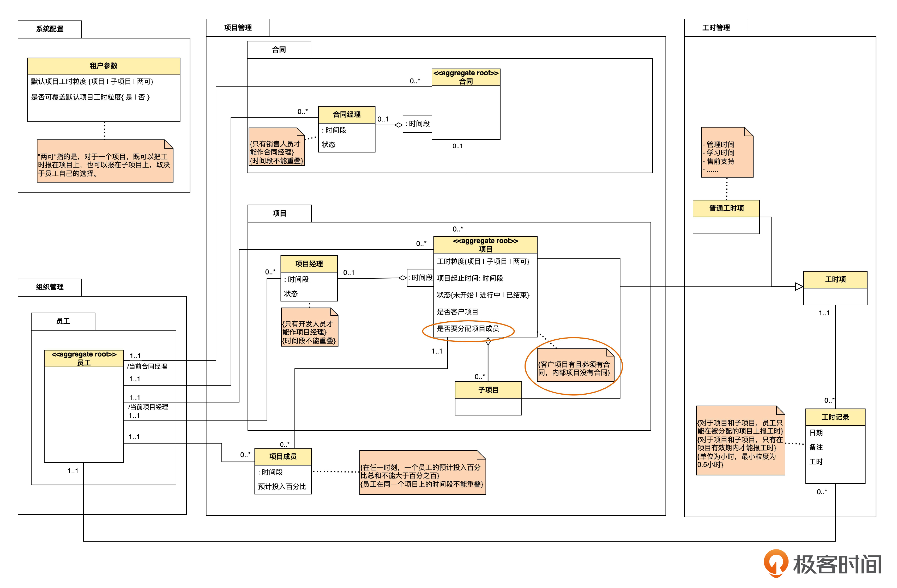Click the 员工 aggregate root class header

84,358
